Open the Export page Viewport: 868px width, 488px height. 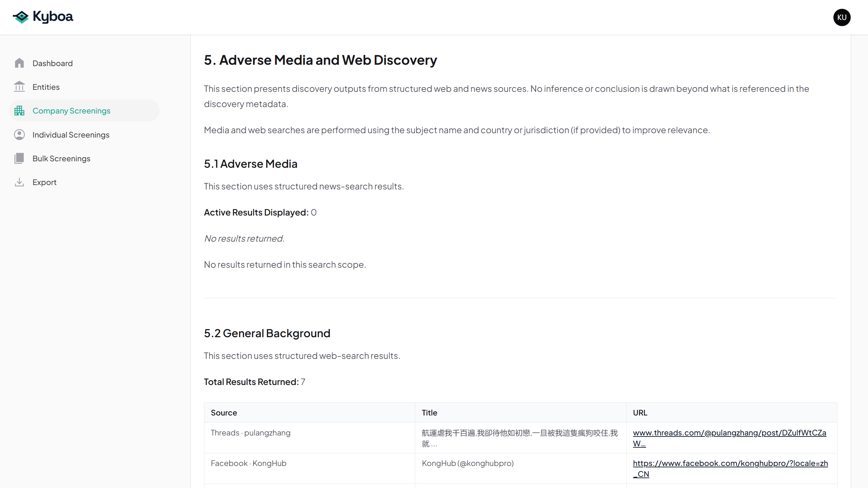coord(84,182)
